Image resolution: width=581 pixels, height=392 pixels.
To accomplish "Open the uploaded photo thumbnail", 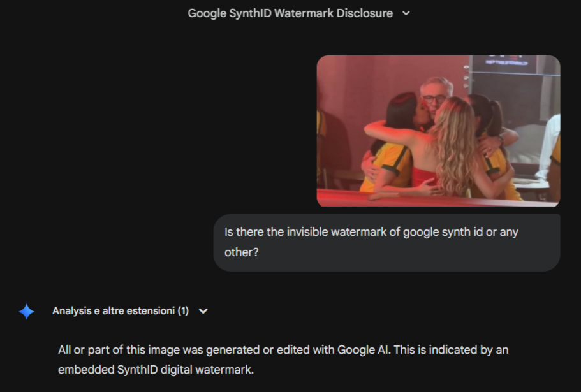I will [438, 131].
